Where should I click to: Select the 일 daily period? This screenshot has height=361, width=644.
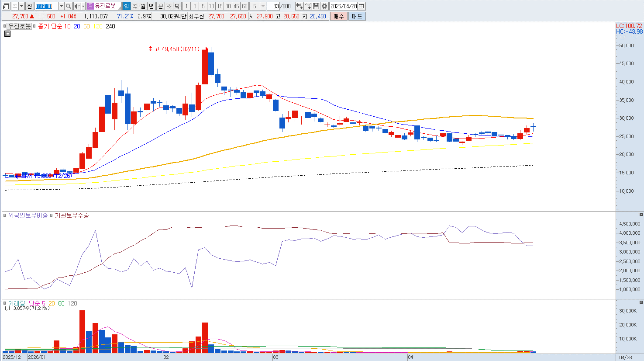pyautogui.click(x=126, y=6)
